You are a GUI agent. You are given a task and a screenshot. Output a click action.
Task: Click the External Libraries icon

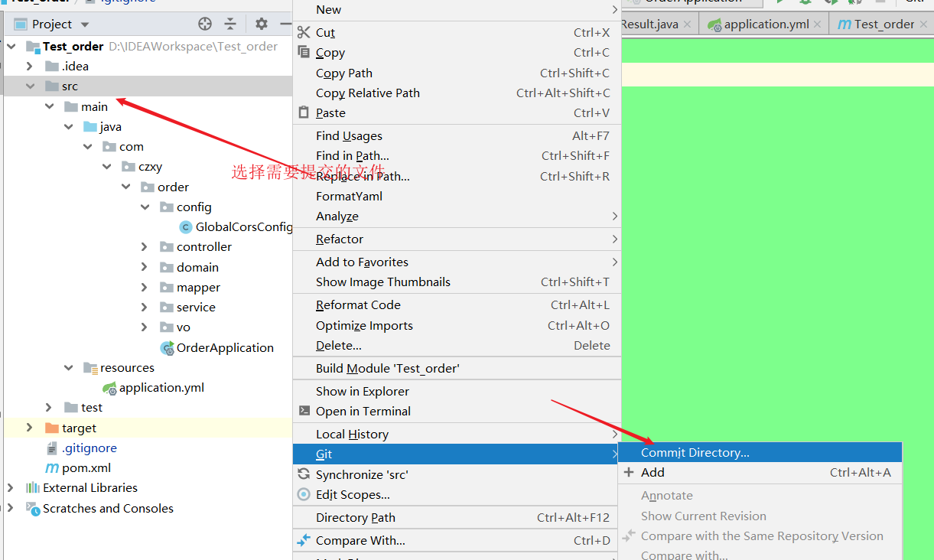pyautogui.click(x=33, y=487)
